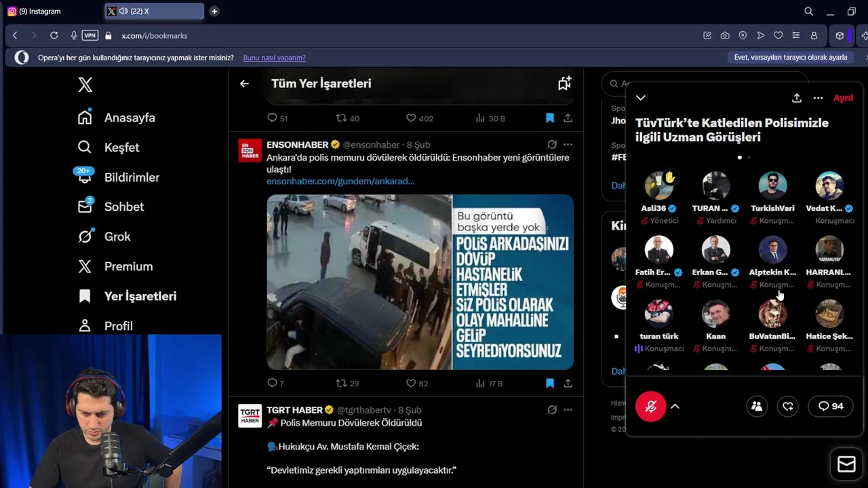
Task: Retweet the tweet with 40 reposts
Action: pos(347,118)
